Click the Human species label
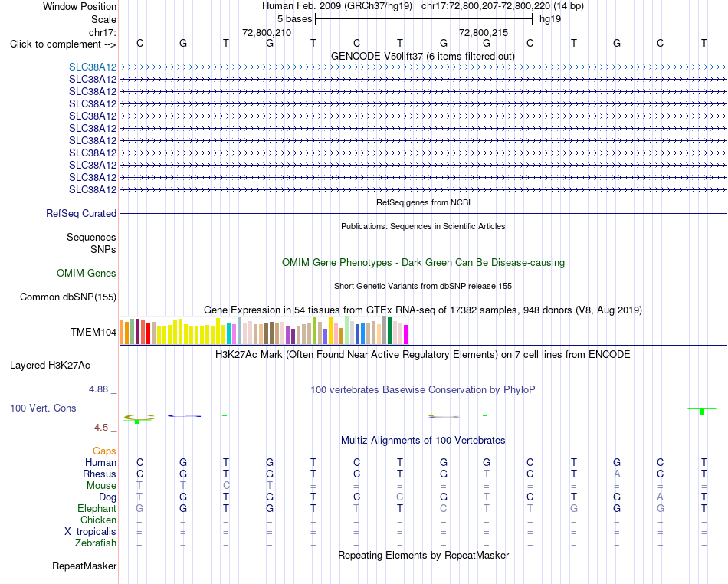Viewport: 728px width, 584px height. 100,463
